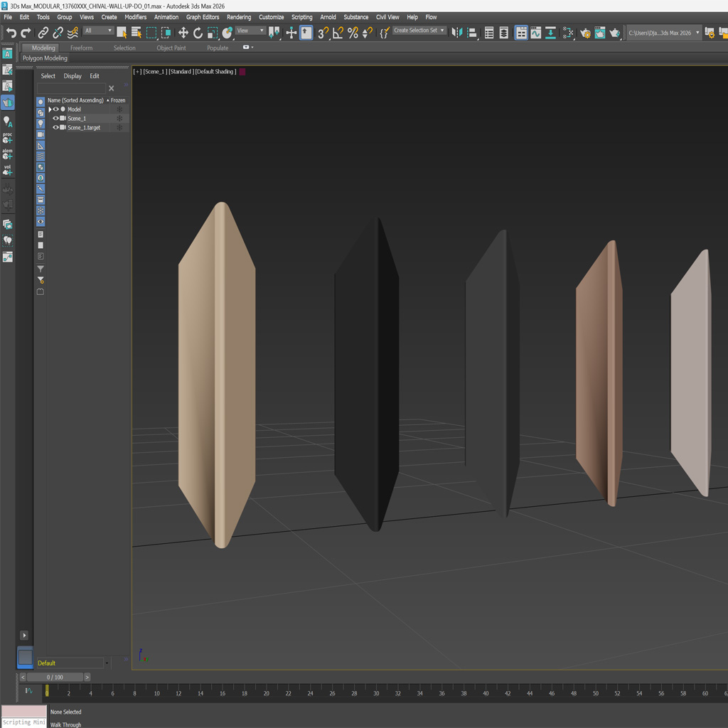Image resolution: width=728 pixels, height=728 pixels.
Task: Open the Curve Editor from toolbar
Action: [x=536, y=33]
